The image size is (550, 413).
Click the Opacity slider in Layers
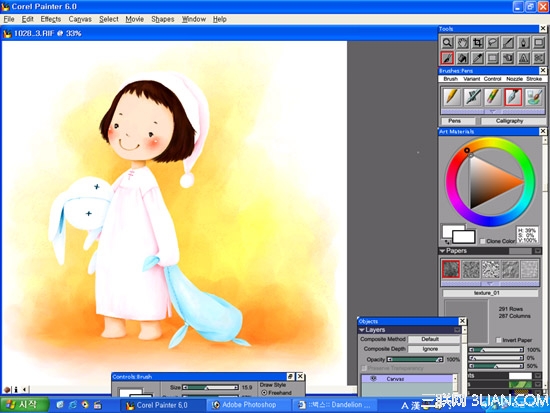tap(415, 359)
